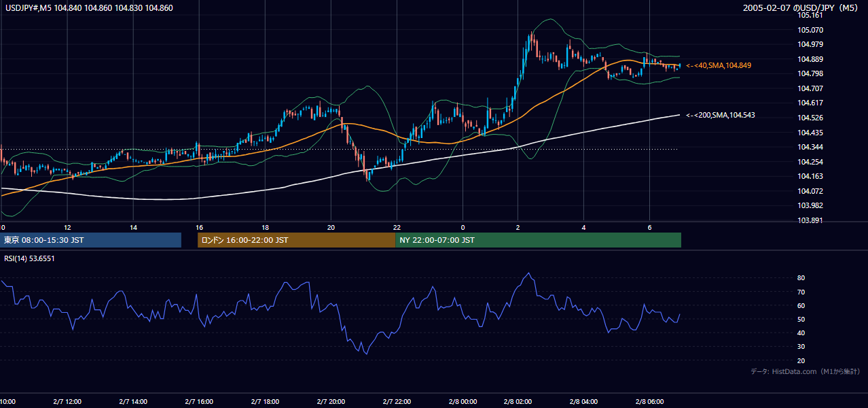Click hour label 16 under price chart
The image size is (868, 408).
199,227
